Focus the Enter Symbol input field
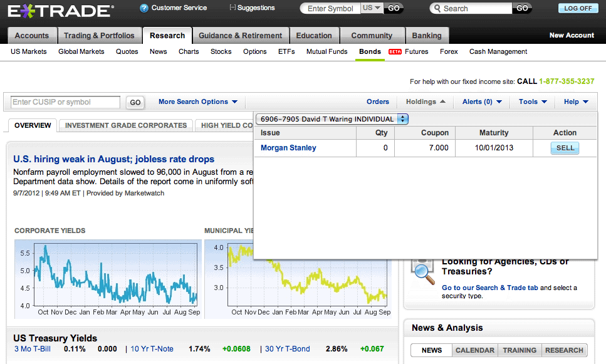The width and height of the screenshot is (606, 364). pos(330,9)
